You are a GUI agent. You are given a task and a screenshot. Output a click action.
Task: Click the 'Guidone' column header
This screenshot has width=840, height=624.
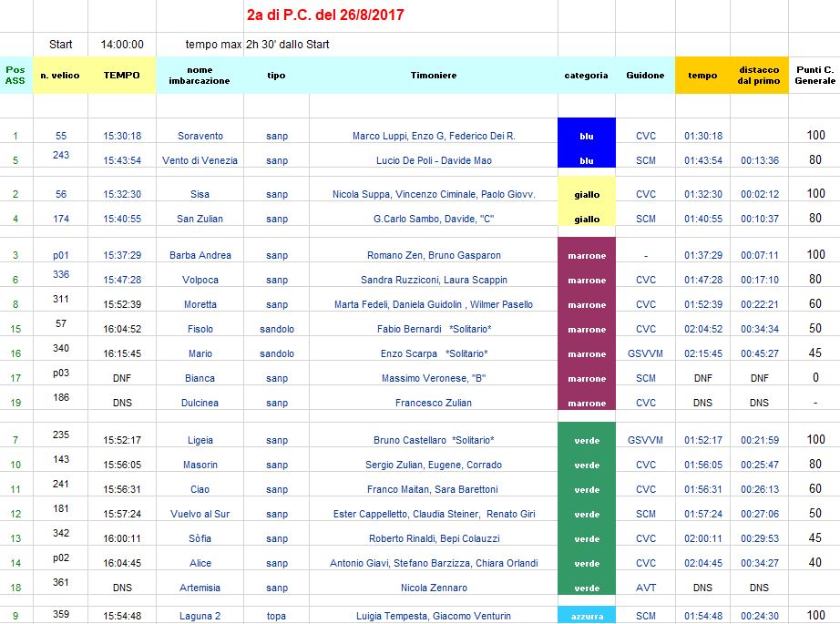click(x=645, y=75)
